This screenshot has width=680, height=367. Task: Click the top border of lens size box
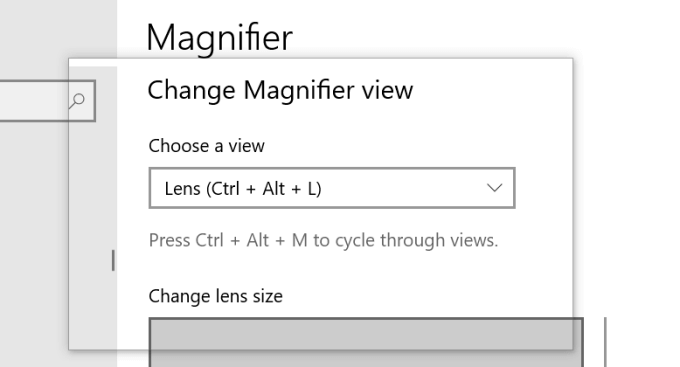(x=366, y=318)
